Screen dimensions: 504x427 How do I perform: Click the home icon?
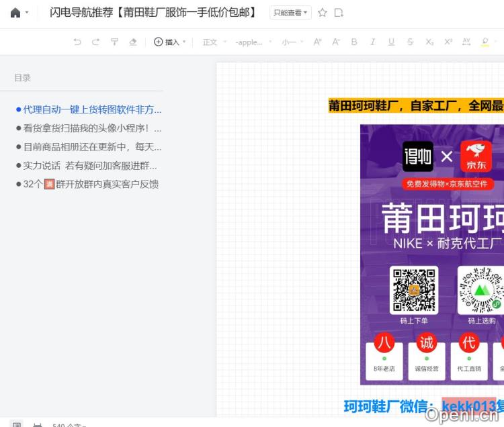click(15, 13)
